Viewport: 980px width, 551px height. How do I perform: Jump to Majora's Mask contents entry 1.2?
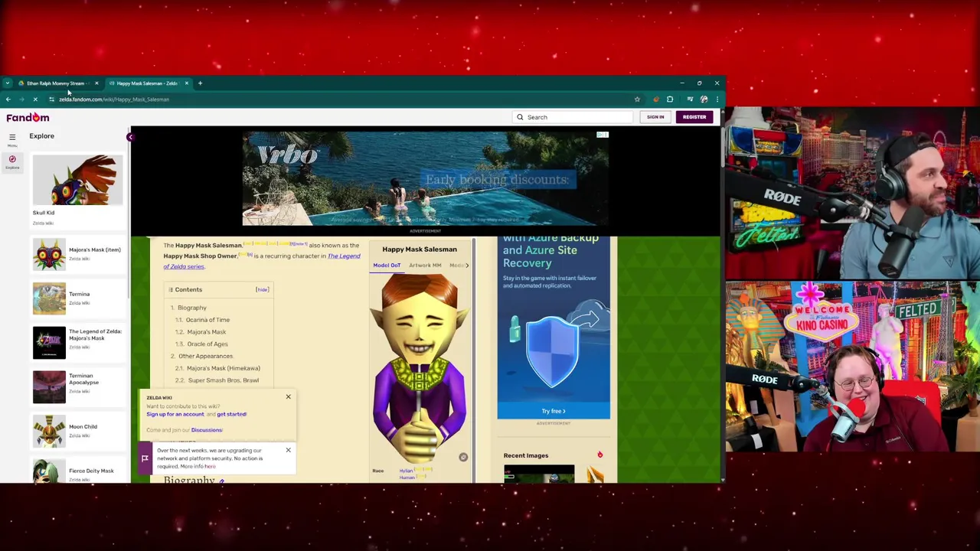tap(206, 332)
